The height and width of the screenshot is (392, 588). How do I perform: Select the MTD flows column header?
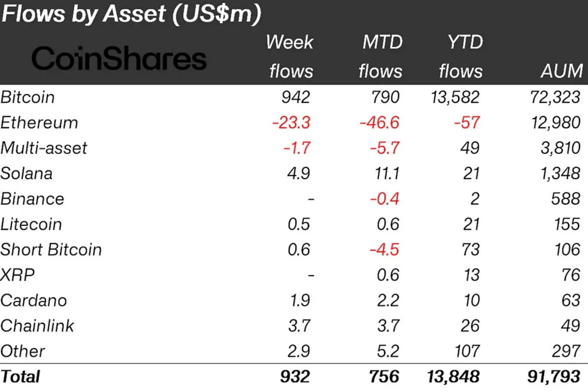(x=381, y=57)
